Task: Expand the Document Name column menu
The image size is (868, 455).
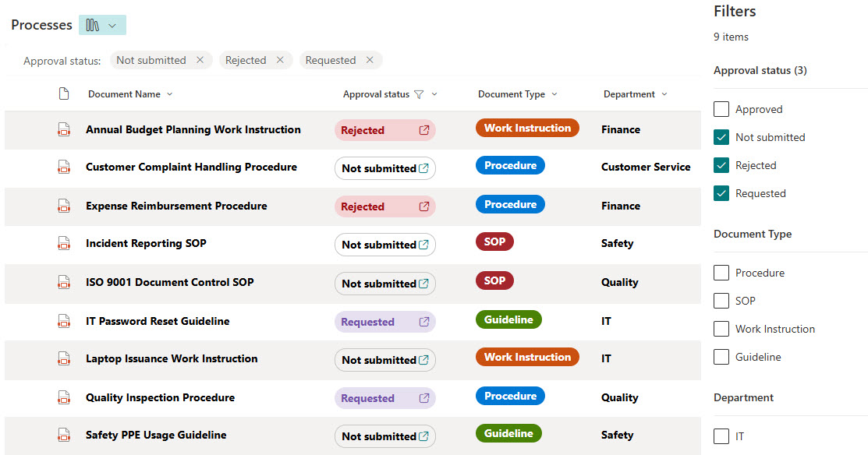Action: click(170, 94)
